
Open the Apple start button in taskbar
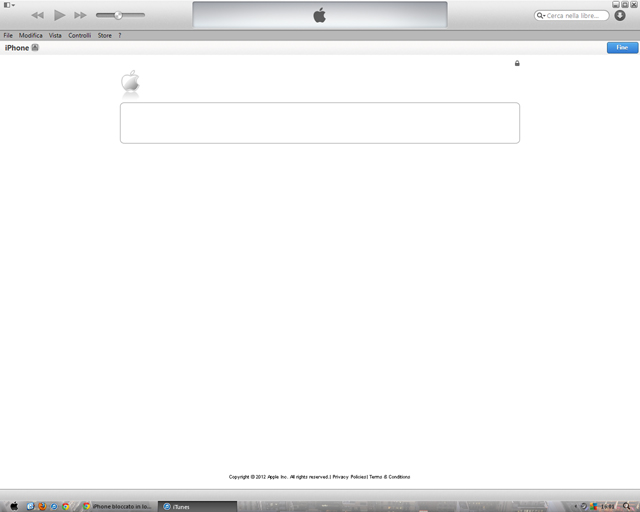click(14, 506)
